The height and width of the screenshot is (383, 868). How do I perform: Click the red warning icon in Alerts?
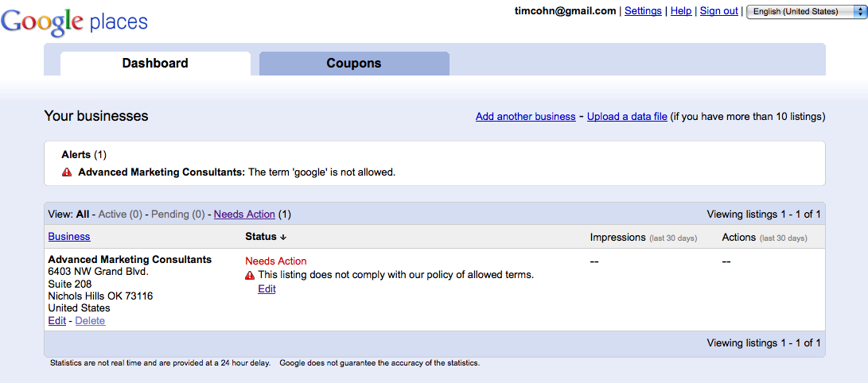pyautogui.click(x=67, y=172)
